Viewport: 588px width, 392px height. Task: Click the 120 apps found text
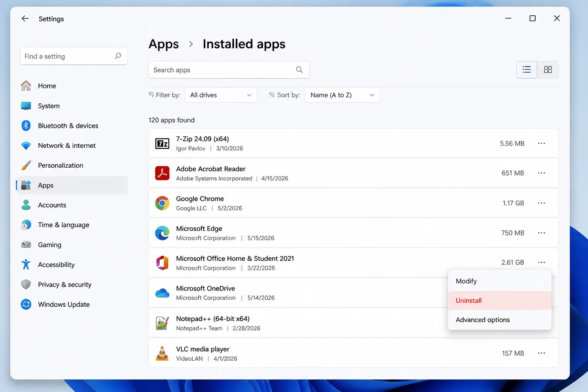pyautogui.click(x=171, y=120)
